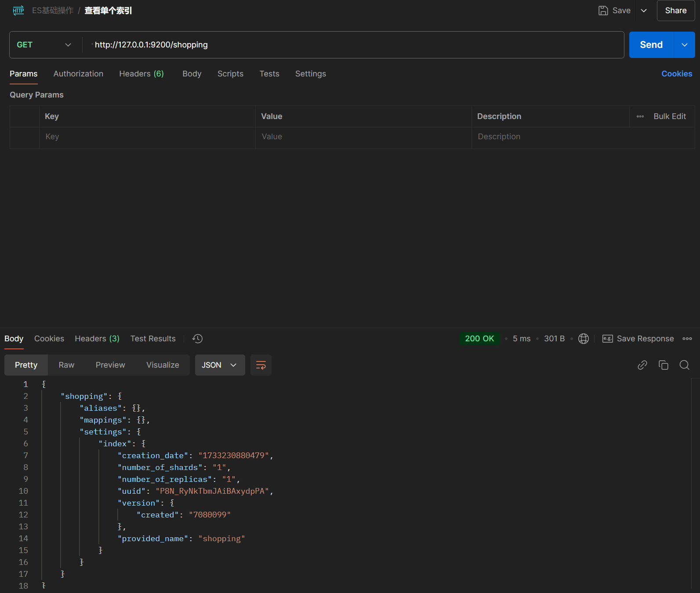Viewport: 700px width, 593px height.
Task: Click the HTTP request icon
Action: click(18, 11)
